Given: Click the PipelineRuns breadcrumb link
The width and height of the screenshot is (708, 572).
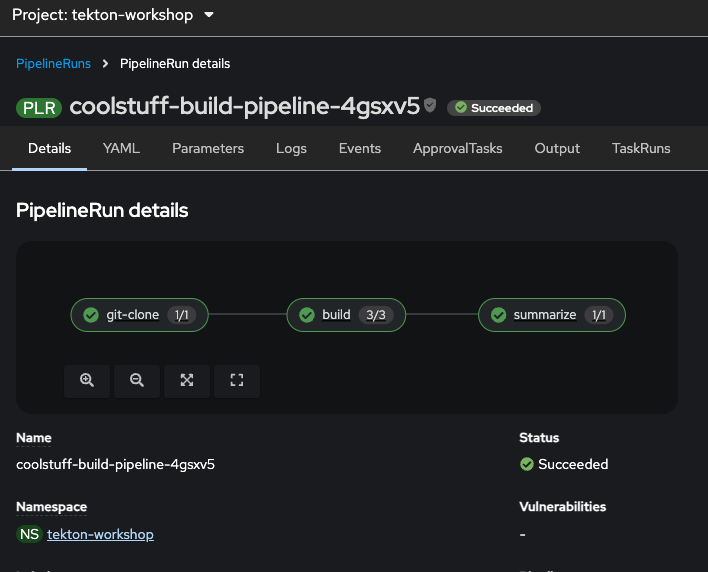Looking at the screenshot, I should (53, 63).
